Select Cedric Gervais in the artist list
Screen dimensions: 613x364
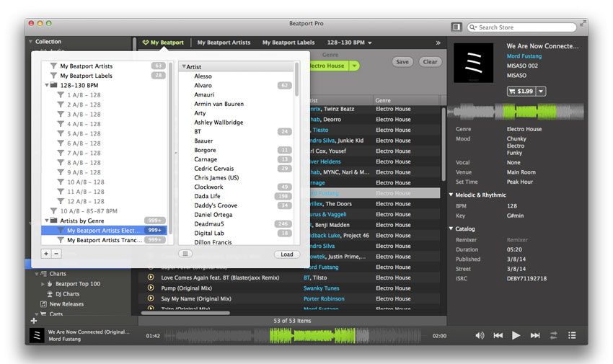pos(214,169)
